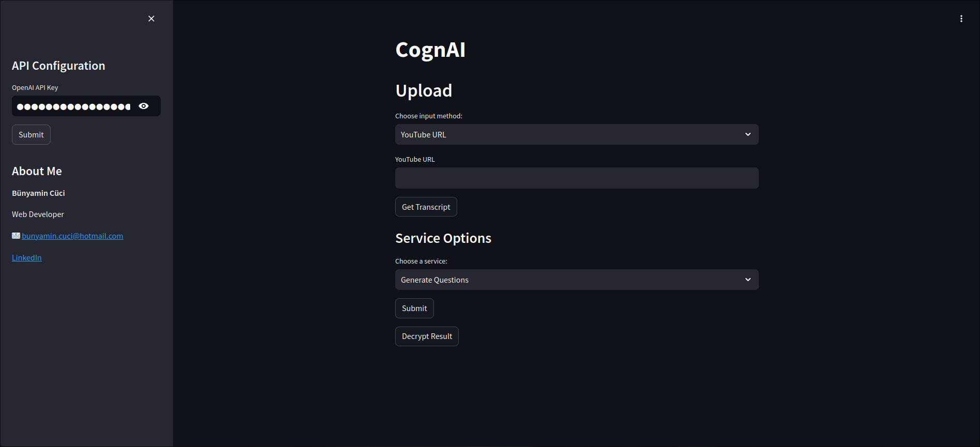The width and height of the screenshot is (980, 447).
Task: Close the sidebar with the X icon
Action: (151, 19)
